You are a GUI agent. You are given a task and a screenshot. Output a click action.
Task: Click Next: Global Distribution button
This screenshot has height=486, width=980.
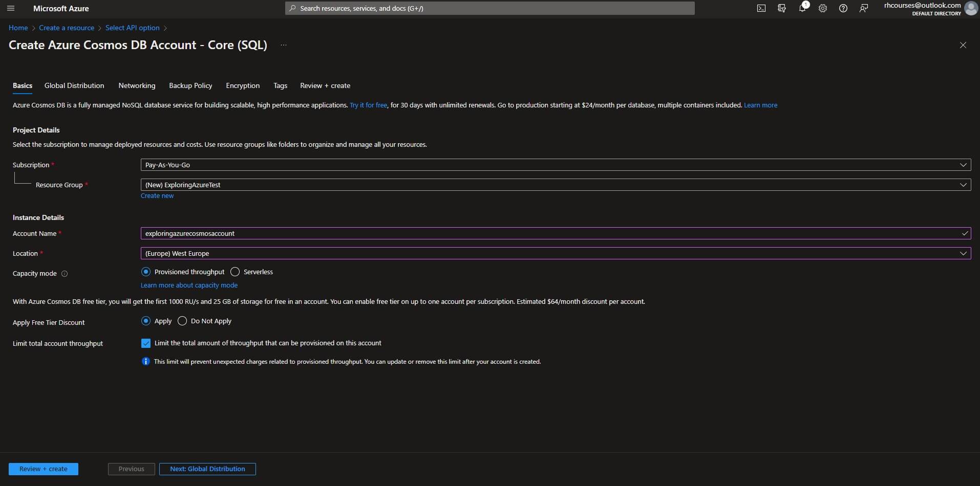tap(207, 469)
